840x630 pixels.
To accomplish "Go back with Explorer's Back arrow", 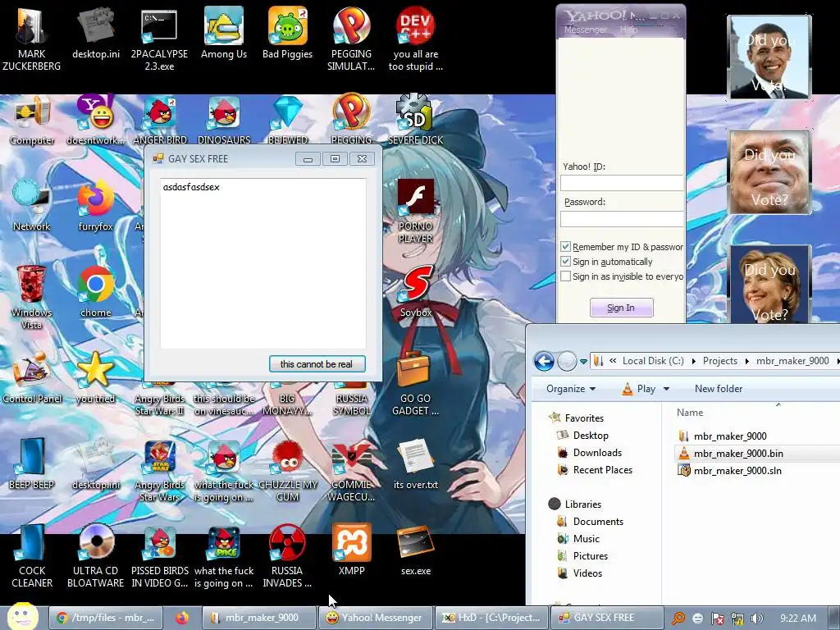I will pyautogui.click(x=544, y=361).
